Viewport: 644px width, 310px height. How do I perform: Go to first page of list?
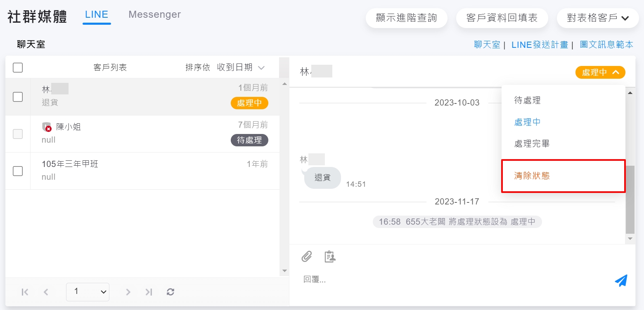pos(25,292)
